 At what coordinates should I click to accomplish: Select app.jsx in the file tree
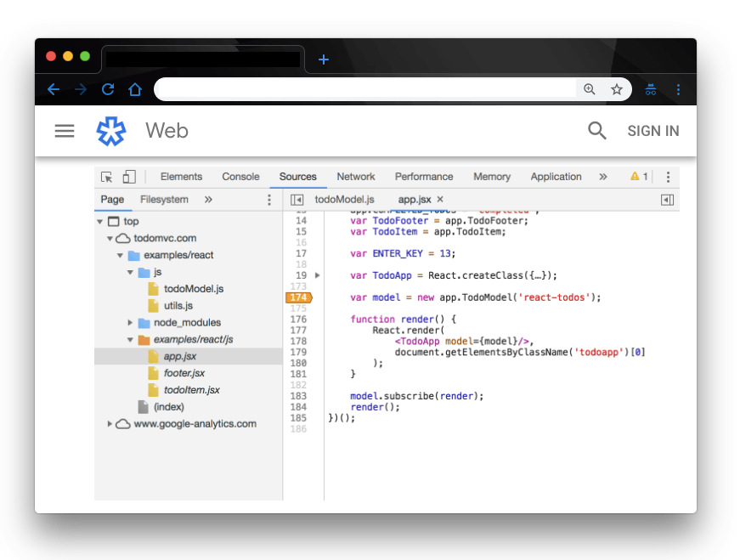(x=180, y=356)
